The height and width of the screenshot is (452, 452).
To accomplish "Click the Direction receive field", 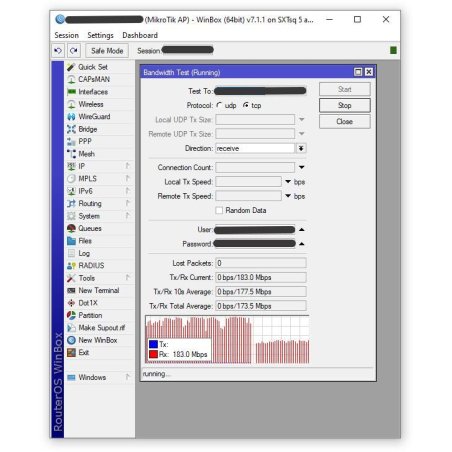I will [x=255, y=148].
